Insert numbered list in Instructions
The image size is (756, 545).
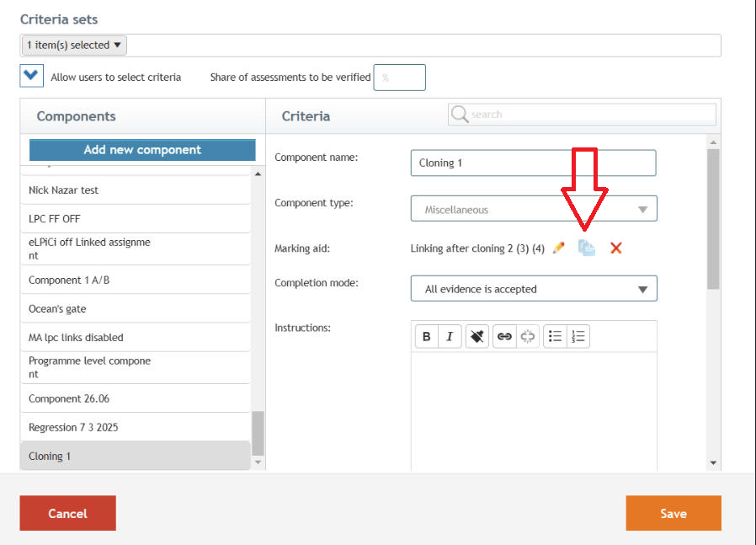(x=578, y=336)
